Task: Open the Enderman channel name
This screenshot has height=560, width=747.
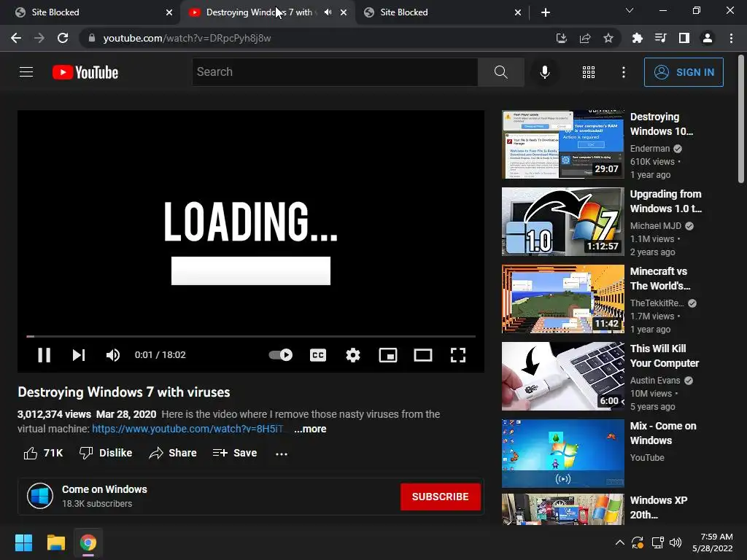Action: (x=650, y=149)
